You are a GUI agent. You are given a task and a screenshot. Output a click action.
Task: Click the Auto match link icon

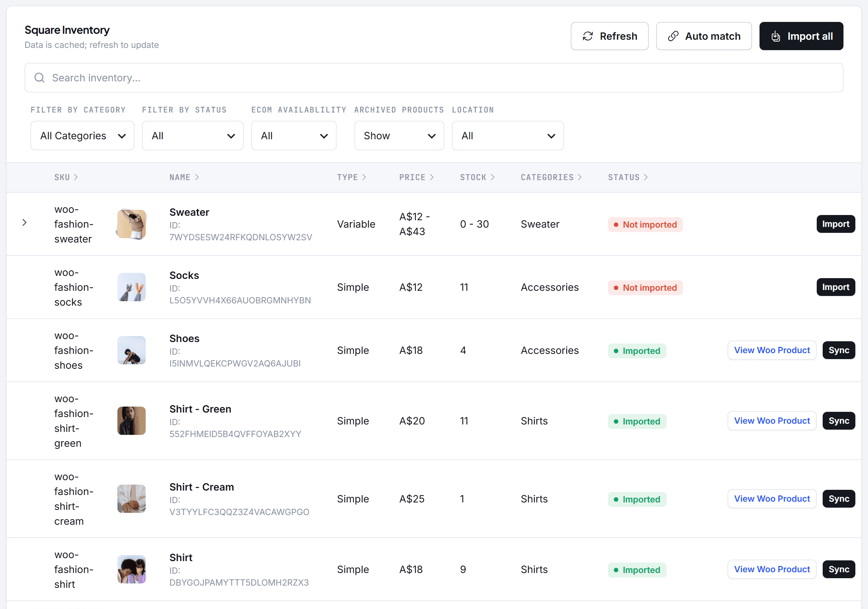point(673,36)
